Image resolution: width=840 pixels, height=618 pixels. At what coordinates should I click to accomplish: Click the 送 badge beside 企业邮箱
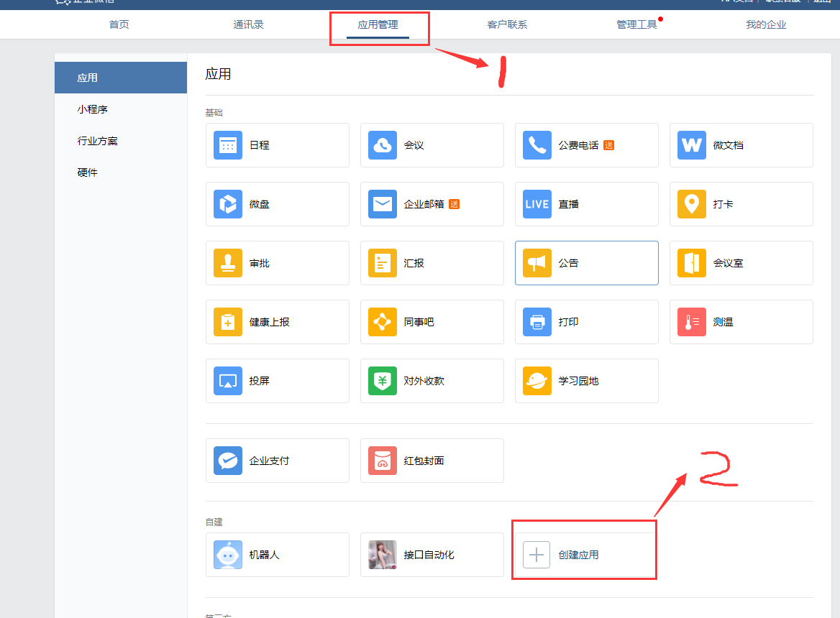pos(455,204)
